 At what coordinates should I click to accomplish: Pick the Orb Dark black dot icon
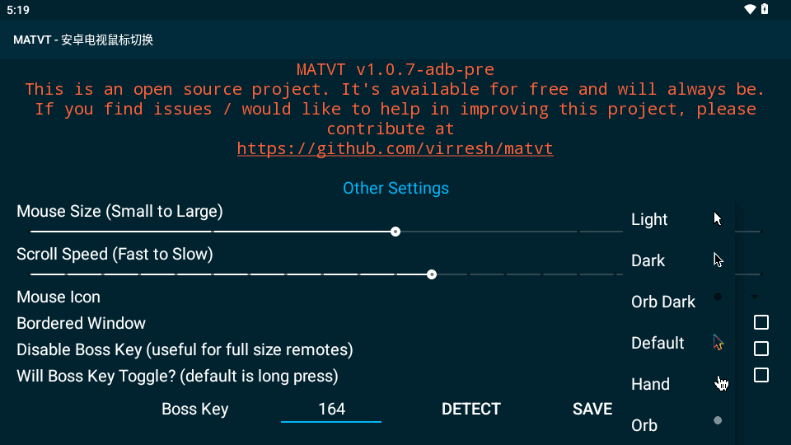pyautogui.click(x=718, y=298)
